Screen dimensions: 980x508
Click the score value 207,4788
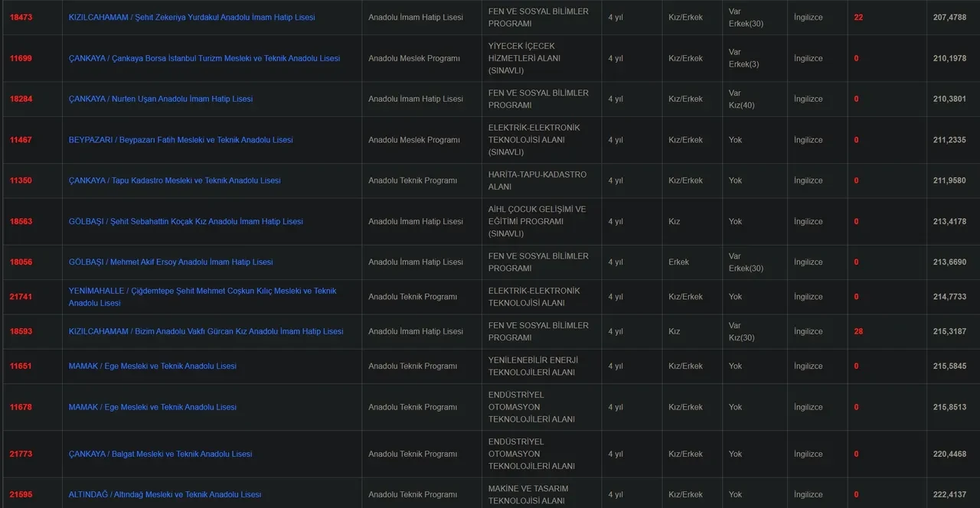(x=949, y=17)
